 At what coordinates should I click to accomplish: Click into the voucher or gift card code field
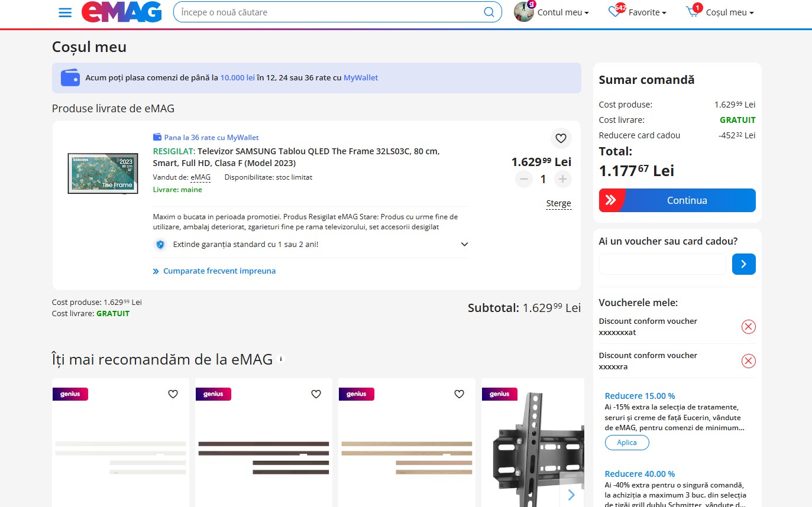click(x=662, y=264)
